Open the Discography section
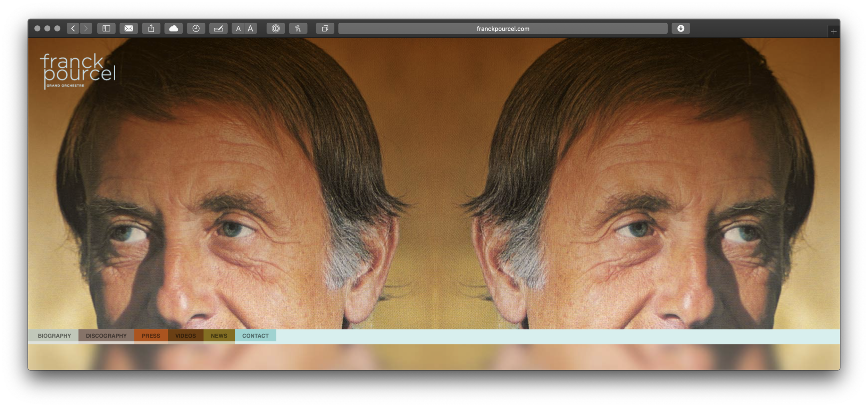 pyautogui.click(x=106, y=336)
